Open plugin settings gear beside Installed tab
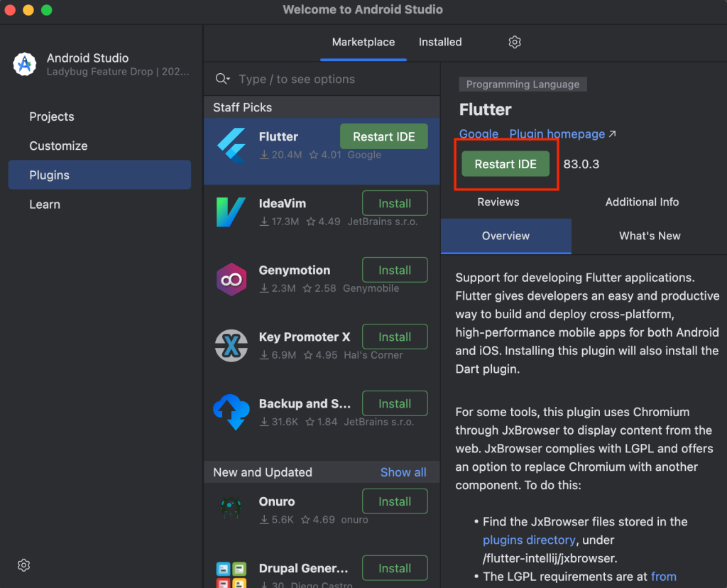 point(515,43)
